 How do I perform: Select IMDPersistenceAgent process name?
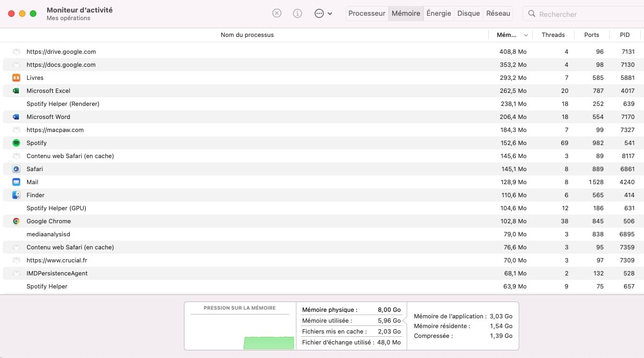coord(57,273)
